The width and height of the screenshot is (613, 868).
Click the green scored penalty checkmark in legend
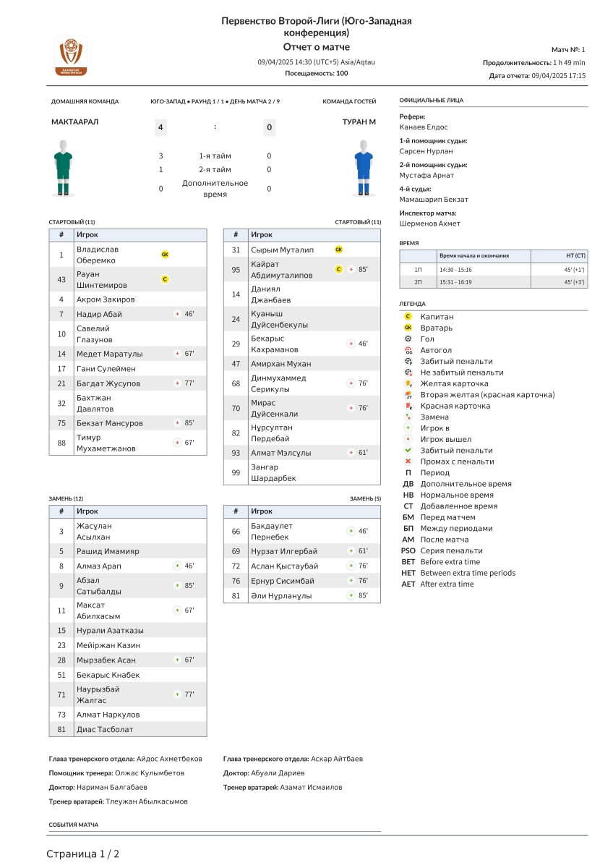pos(408,451)
